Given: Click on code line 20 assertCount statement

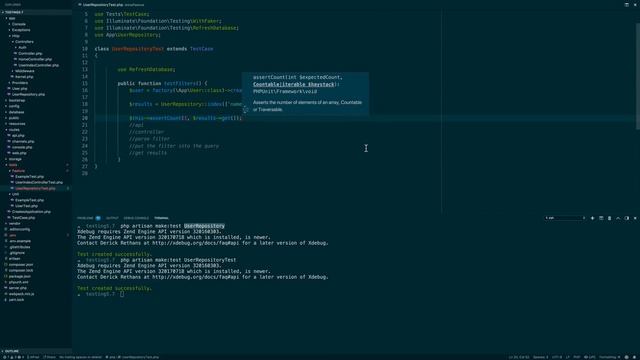Looking at the screenshot, I should click(x=186, y=118).
